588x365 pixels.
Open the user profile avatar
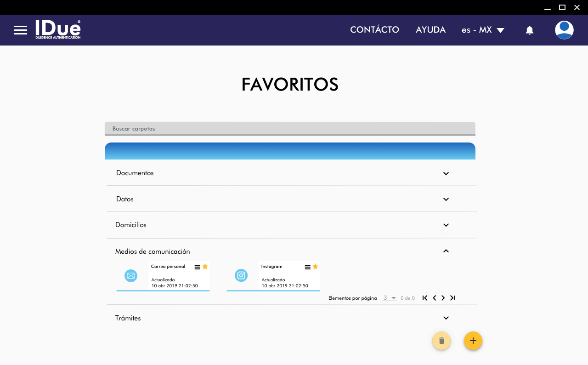click(x=564, y=30)
